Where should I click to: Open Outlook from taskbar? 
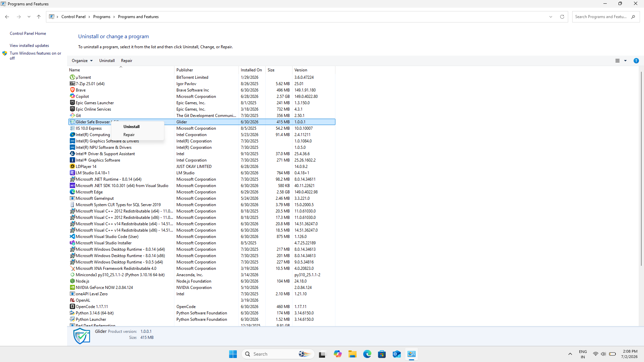pos(396,354)
